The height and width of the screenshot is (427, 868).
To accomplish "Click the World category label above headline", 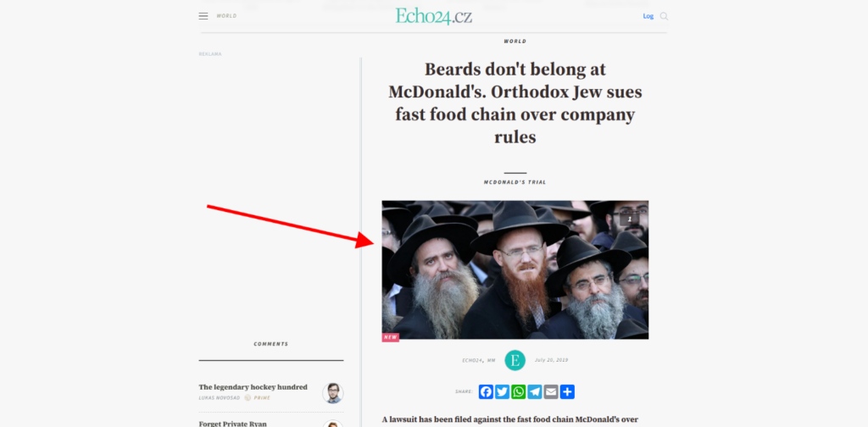I will (515, 42).
